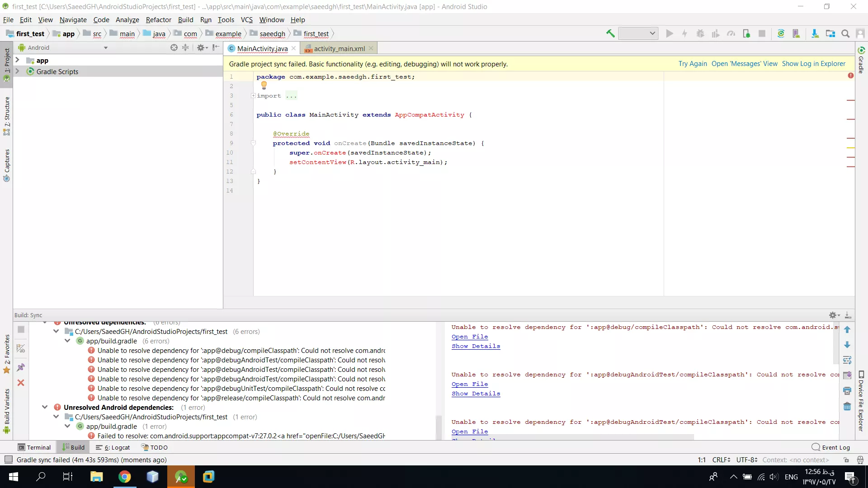Collapse the app/build.gradle (6 errors) node

pyautogui.click(x=67, y=341)
